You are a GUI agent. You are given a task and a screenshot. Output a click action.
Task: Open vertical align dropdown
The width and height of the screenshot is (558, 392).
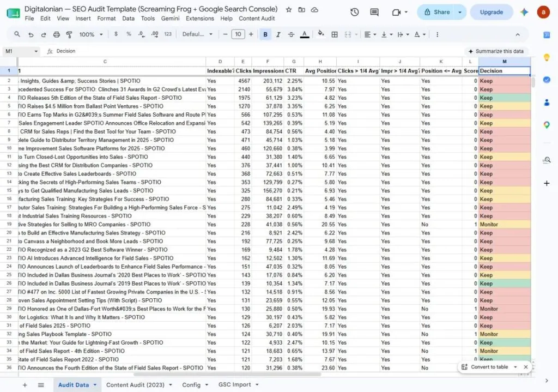pyautogui.click(x=387, y=34)
